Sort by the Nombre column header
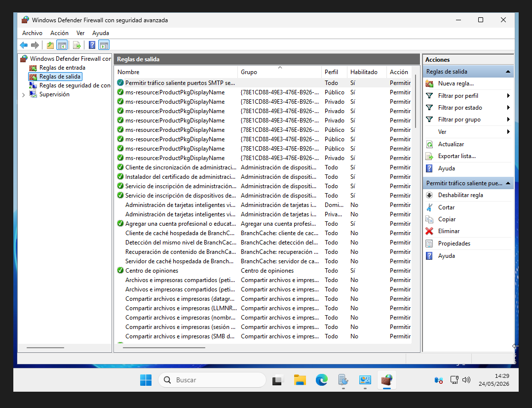 [176, 72]
